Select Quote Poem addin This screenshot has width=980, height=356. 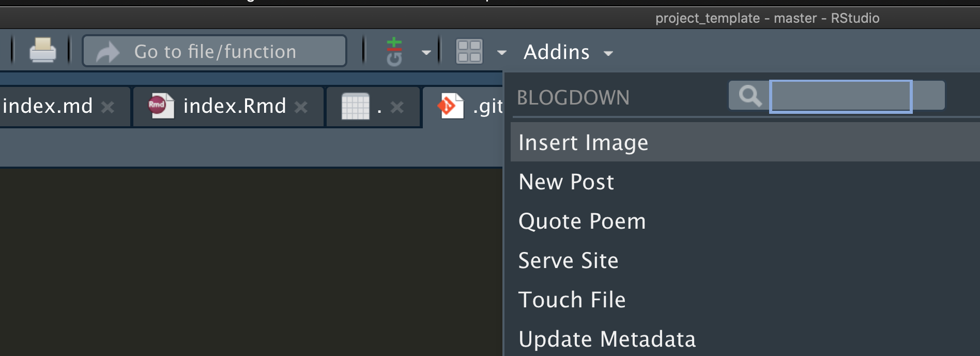tap(582, 221)
